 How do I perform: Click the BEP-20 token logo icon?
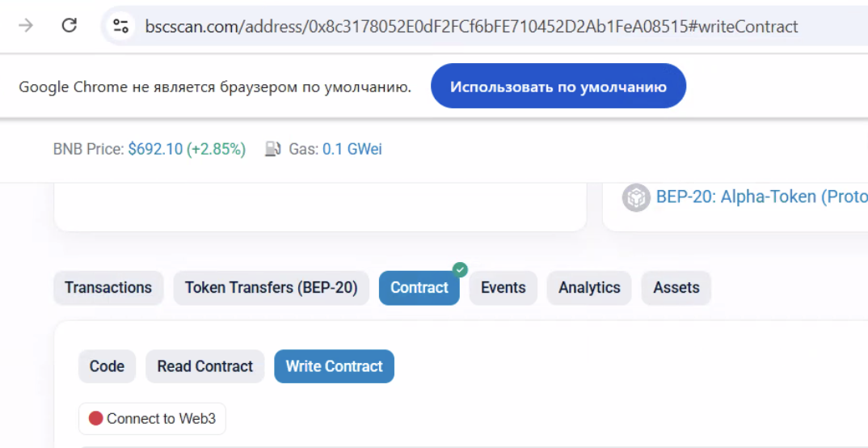636,197
